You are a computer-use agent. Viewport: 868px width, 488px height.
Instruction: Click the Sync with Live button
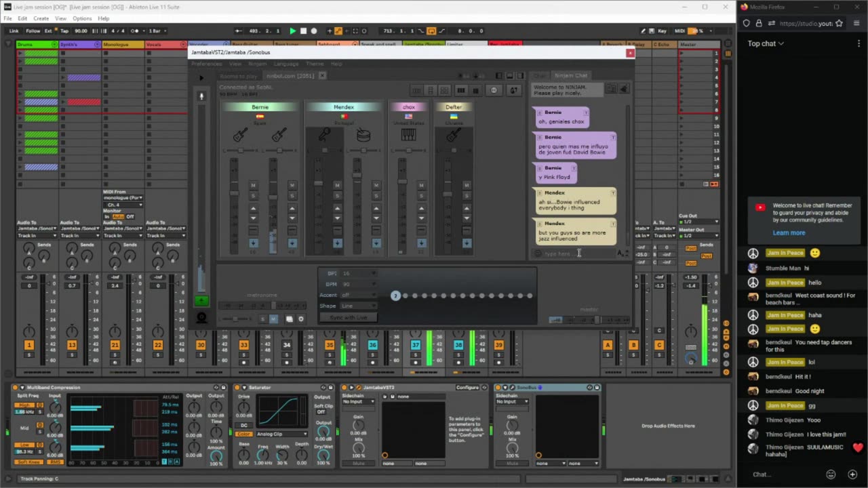pyautogui.click(x=348, y=317)
